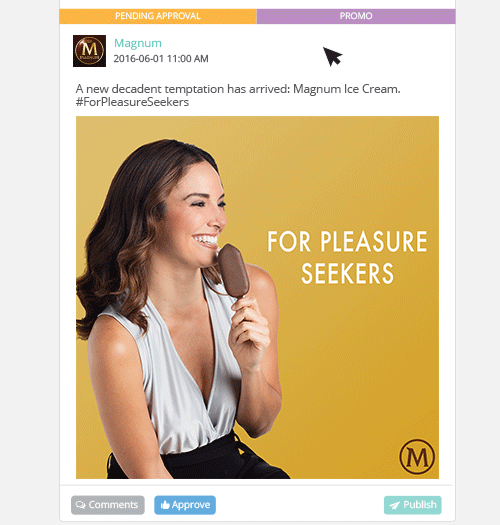Approve the Magnum post
This screenshot has height=525, width=500.
pyautogui.click(x=185, y=505)
